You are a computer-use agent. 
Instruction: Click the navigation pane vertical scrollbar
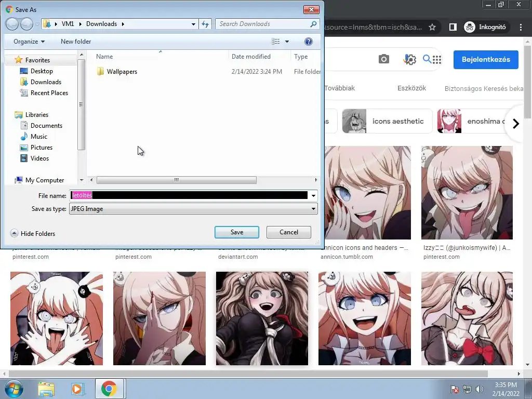(81, 104)
